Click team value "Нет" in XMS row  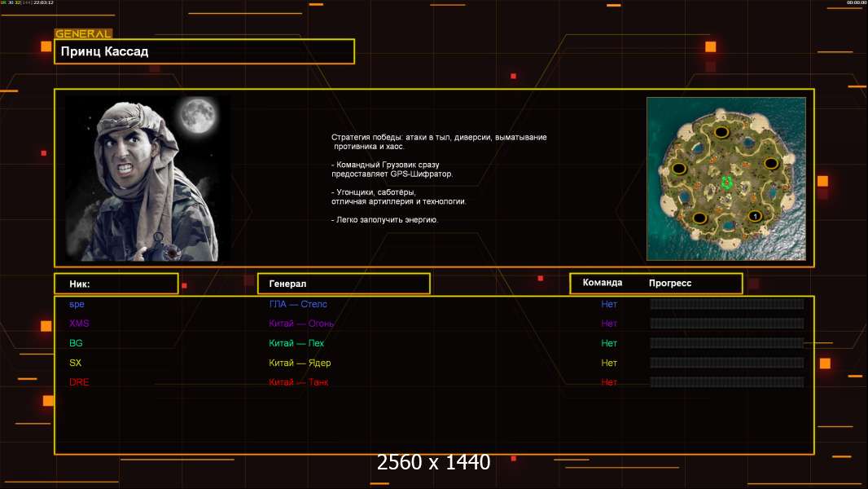(x=609, y=324)
